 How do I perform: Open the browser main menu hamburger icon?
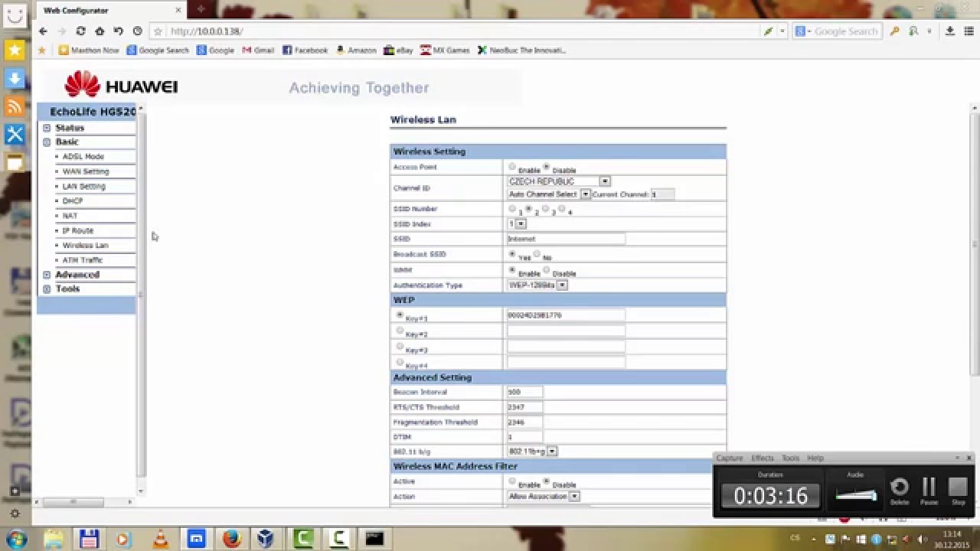[x=969, y=31]
